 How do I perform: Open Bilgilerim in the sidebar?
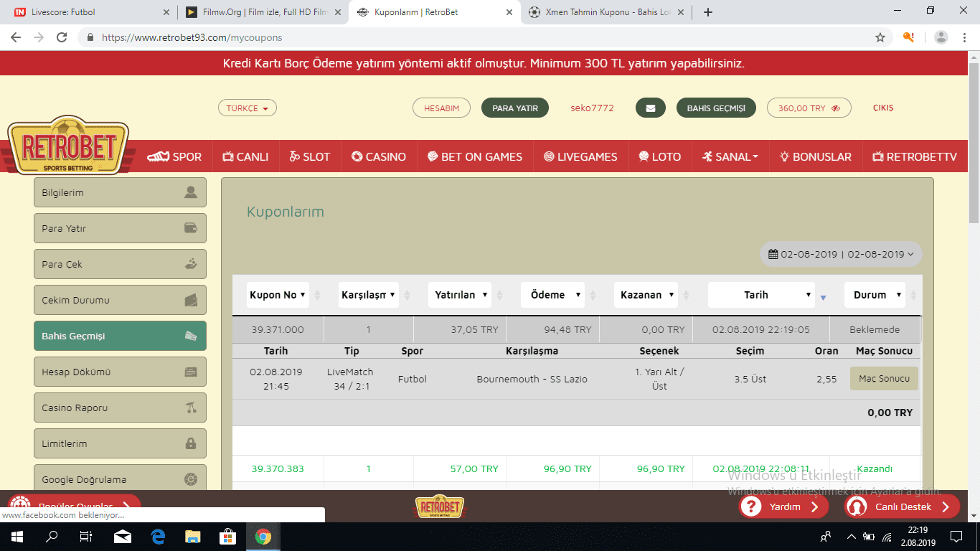click(x=120, y=192)
